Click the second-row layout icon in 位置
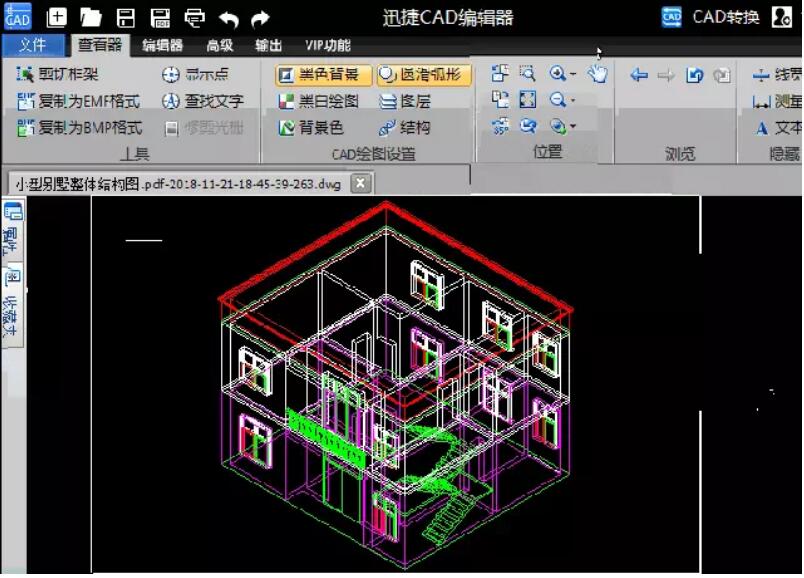804x578 pixels. pyautogui.click(x=500, y=99)
